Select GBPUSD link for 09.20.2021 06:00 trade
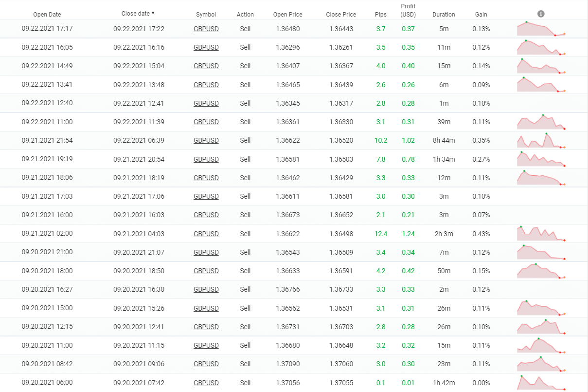The width and height of the screenshot is (588, 392). (x=206, y=383)
